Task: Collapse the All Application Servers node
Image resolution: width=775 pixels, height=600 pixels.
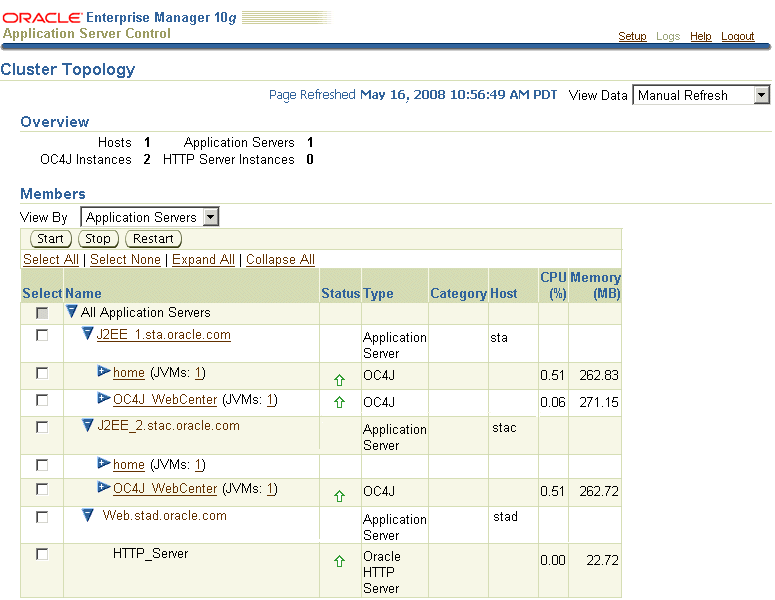Action: click(72, 311)
